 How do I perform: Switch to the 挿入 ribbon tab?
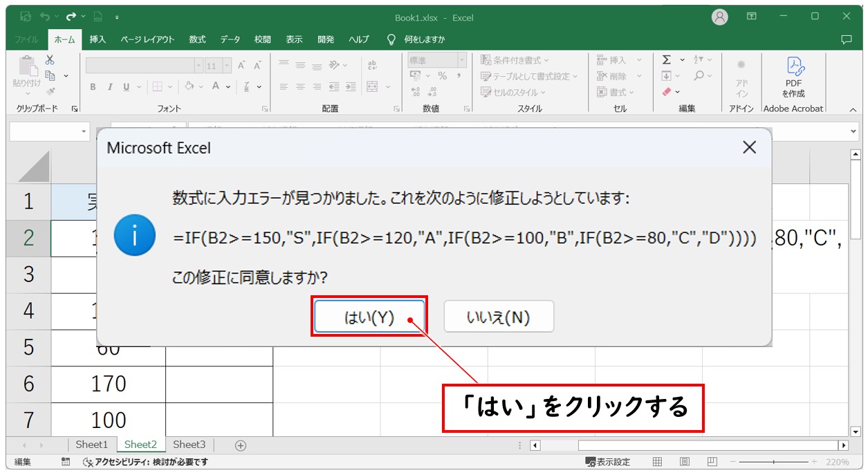[98, 39]
